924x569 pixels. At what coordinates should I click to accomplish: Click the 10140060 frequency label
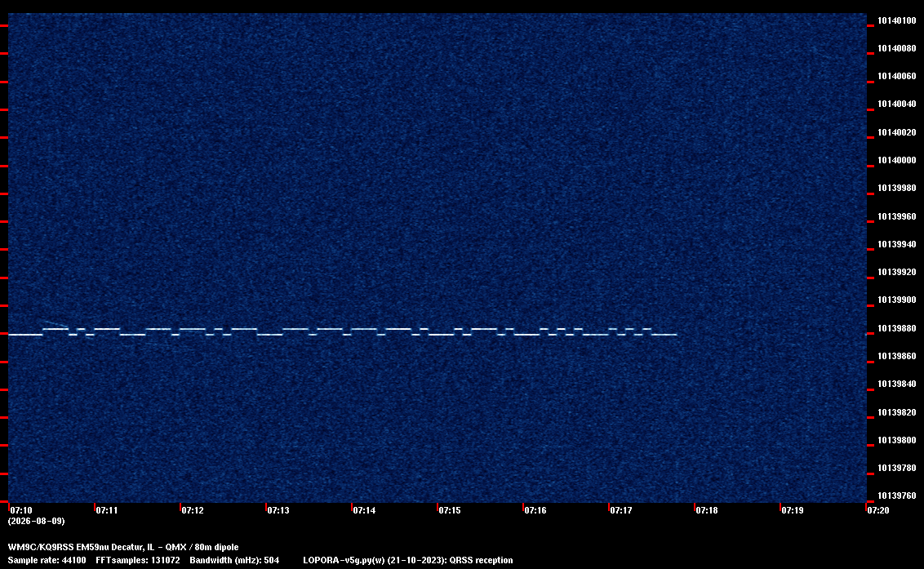896,76
